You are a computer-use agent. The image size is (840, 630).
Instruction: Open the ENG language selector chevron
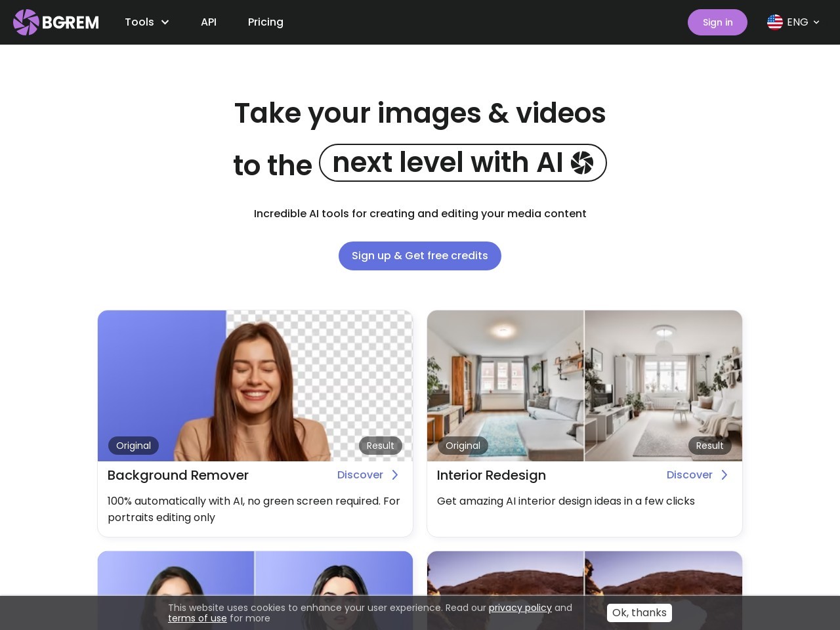click(x=816, y=22)
